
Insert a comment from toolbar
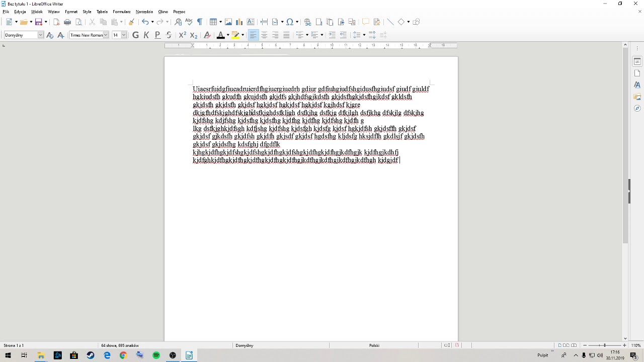coord(366,22)
